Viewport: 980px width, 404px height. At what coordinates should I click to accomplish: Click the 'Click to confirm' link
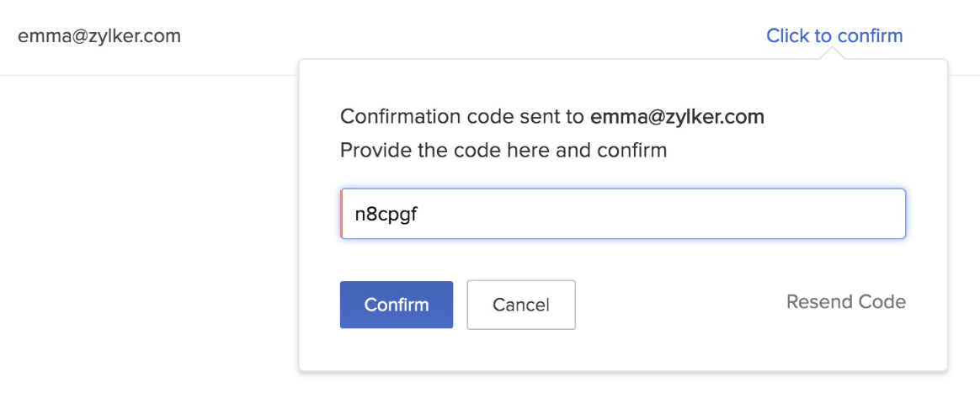point(834,36)
